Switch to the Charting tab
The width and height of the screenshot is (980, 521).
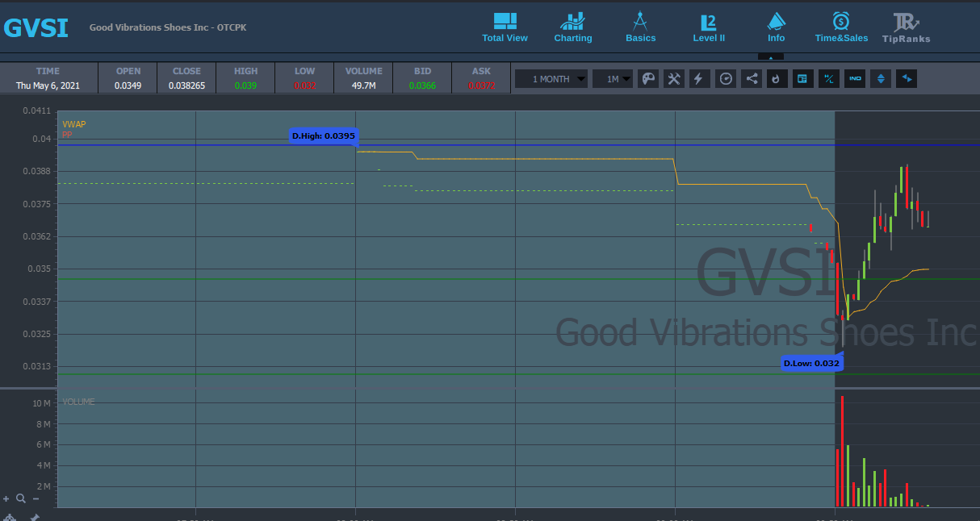(x=572, y=27)
